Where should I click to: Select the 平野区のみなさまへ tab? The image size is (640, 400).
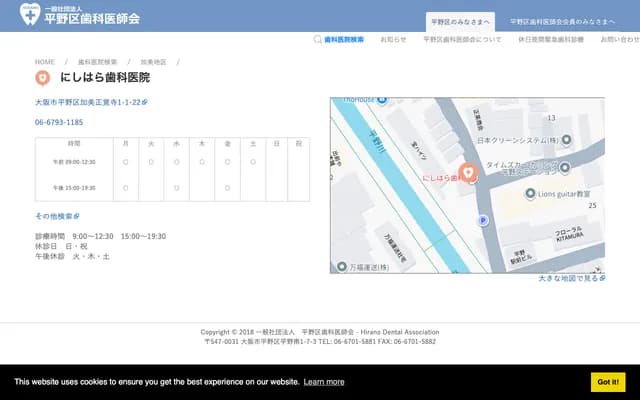pyautogui.click(x=459, y=21)
